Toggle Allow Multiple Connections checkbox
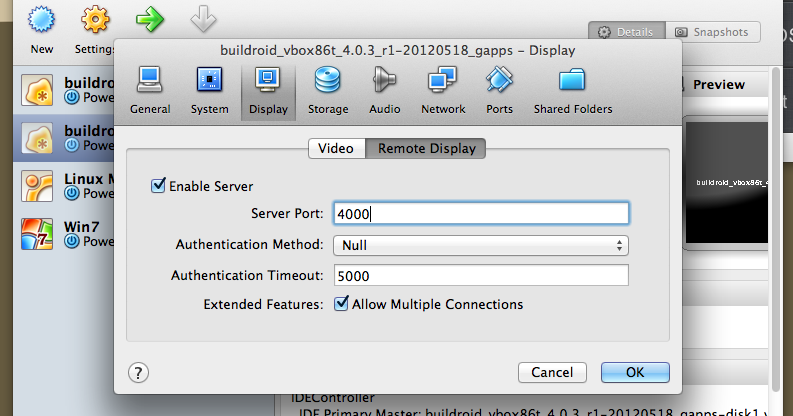The height and width of the screenshot is (416, 793). [x=341, y=304]
